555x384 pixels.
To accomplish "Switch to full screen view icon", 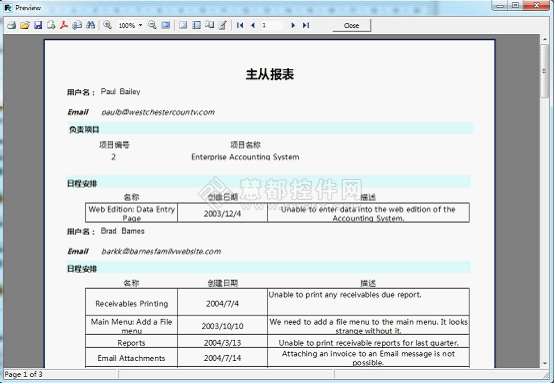I will tap(165, 25).
